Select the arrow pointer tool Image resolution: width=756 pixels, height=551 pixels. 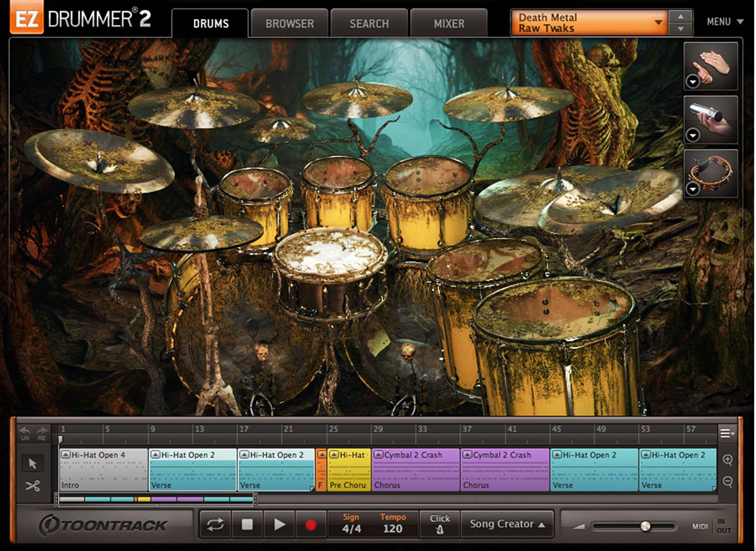click(x=33, y=463)
